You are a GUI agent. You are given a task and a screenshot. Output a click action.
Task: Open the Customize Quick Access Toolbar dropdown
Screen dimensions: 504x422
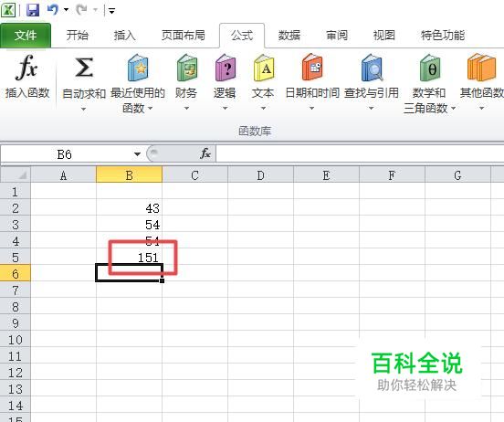(111, 11)
